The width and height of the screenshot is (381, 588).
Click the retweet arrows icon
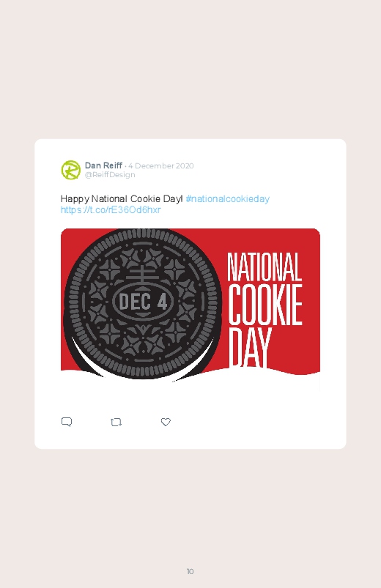[x=116, y=423]
